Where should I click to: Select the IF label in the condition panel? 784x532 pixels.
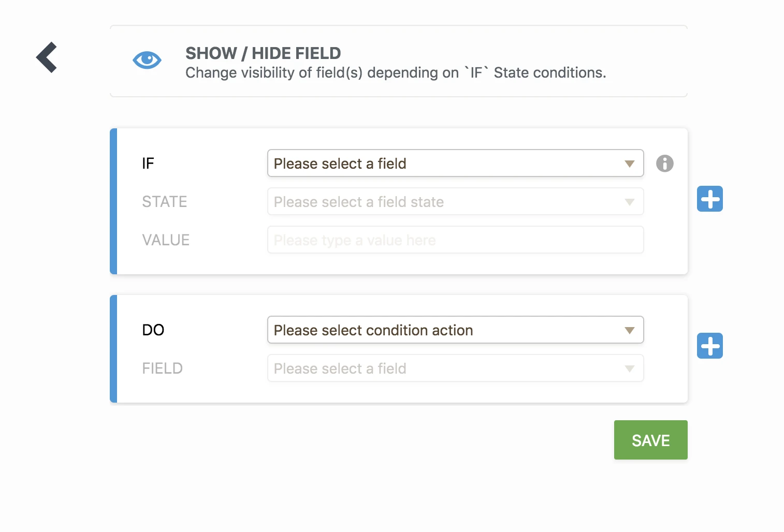148,163
